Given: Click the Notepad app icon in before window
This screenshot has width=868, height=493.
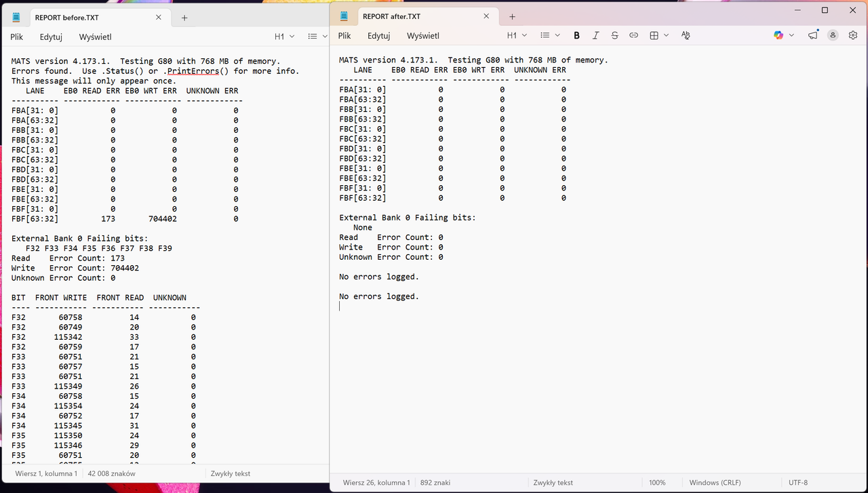Looking at the screenshot, I should [x=16, y=18].
